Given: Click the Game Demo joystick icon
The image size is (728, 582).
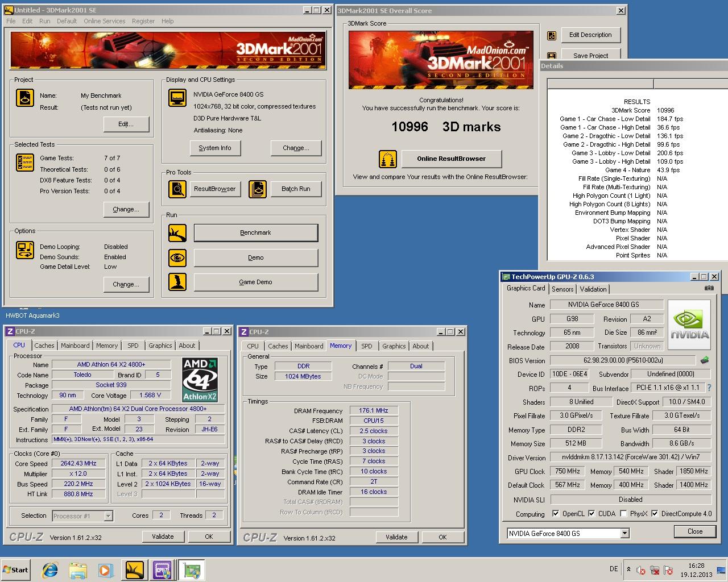Looking at the screenshot, I should tap(177, 282).
